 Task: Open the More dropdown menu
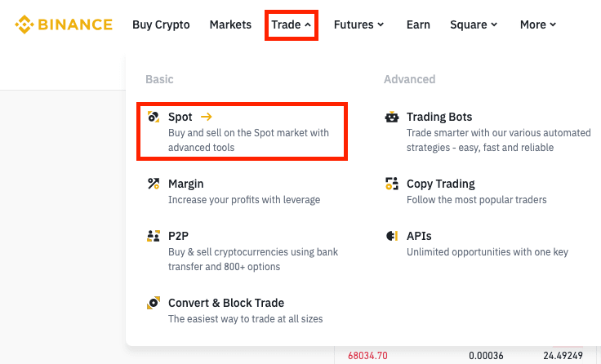pos(538,24)
